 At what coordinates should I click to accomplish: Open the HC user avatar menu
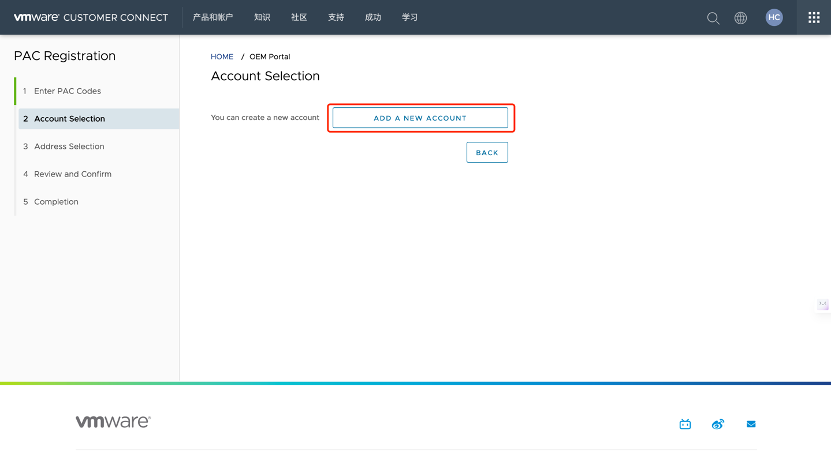(774, 18)
